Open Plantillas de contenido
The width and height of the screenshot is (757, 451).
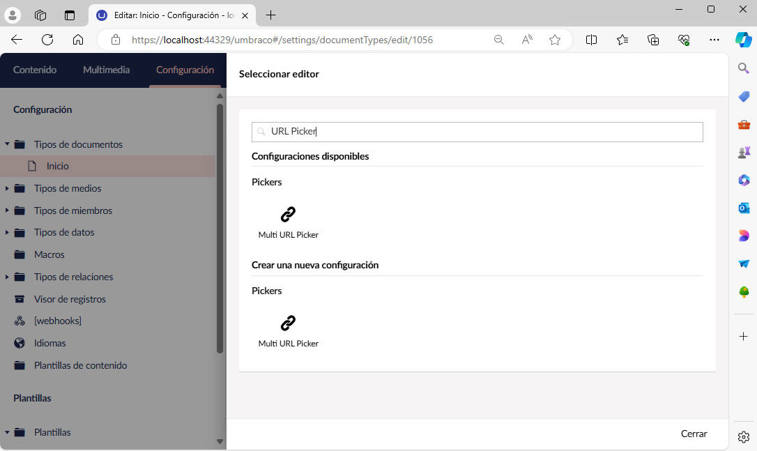point(81,366)
